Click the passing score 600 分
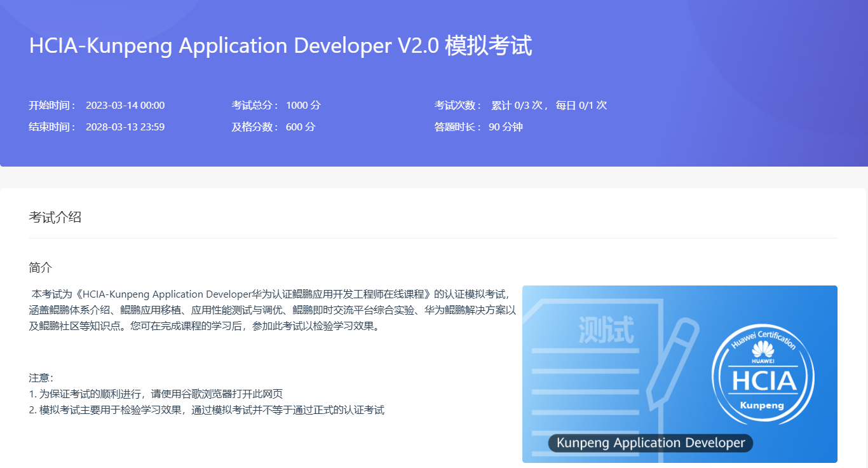The image size is (868, 468). [301, 127]
